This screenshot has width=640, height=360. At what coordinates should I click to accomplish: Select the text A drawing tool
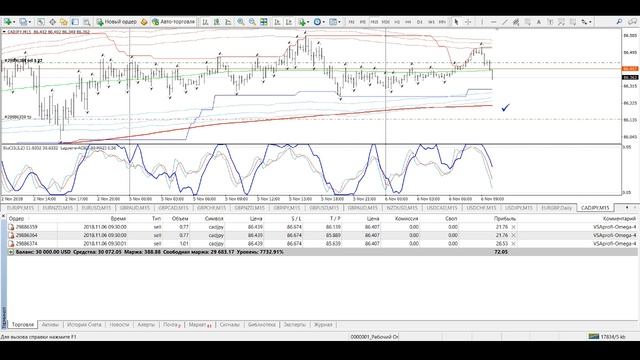(539, 22)
